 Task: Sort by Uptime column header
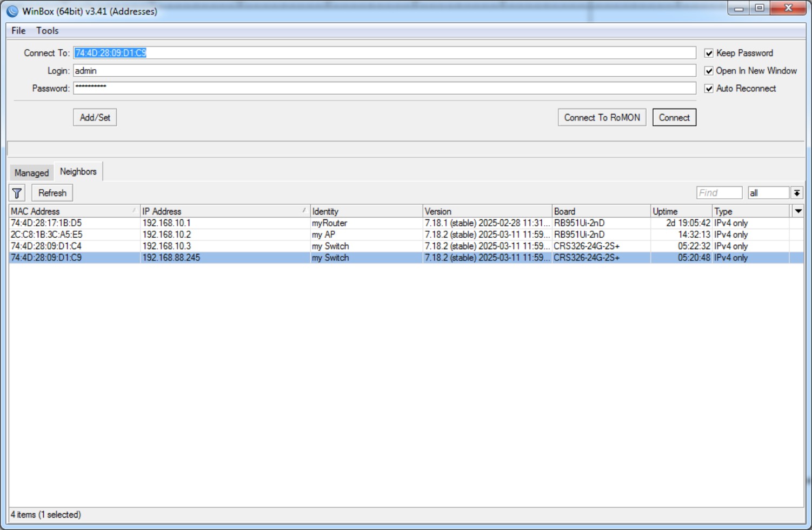682,211
